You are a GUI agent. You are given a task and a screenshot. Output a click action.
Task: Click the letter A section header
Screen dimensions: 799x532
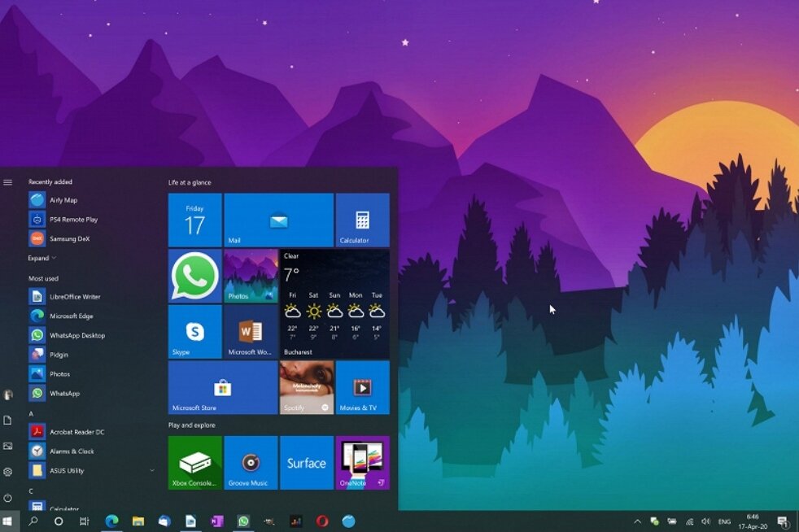[31, 414]
